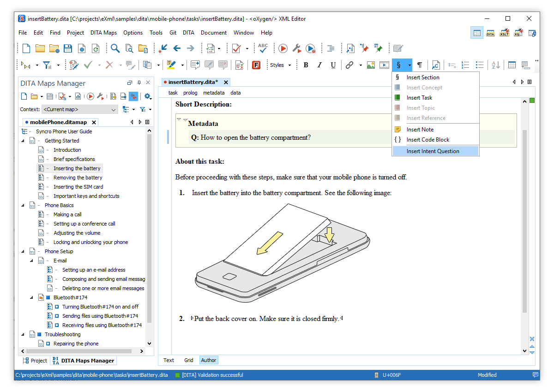Click the red F toolbar icon
The image size is (554, 392).
pyautogui.click(x=256, y=65)
